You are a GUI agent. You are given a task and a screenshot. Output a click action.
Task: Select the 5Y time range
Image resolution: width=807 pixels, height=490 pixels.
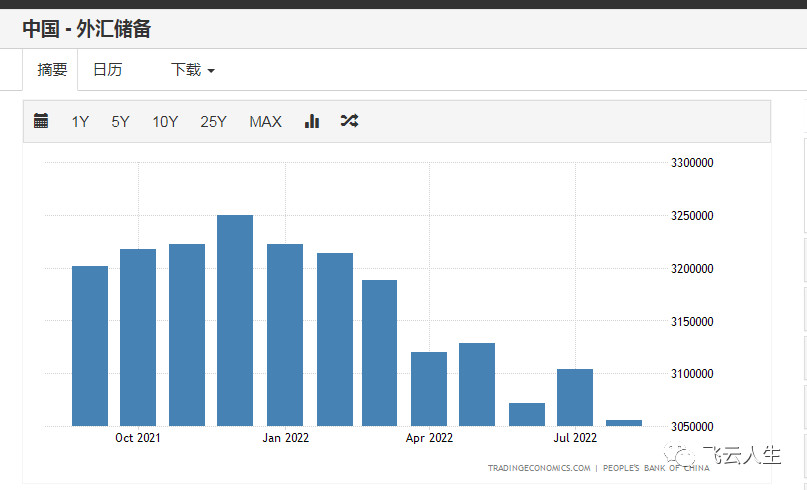pyautogui.click(x=120, y=122)
